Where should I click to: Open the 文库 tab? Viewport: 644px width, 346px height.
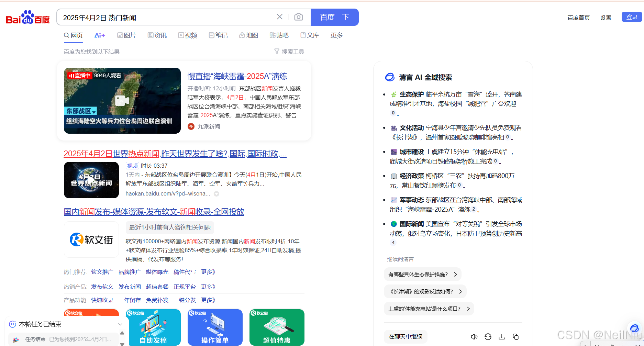(x=310, y=35)
